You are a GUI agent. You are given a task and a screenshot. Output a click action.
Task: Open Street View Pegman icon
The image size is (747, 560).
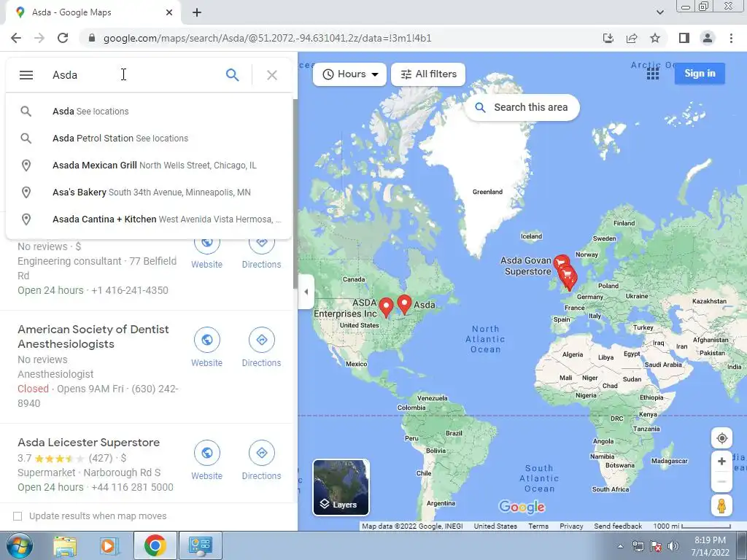click(721, 506)
